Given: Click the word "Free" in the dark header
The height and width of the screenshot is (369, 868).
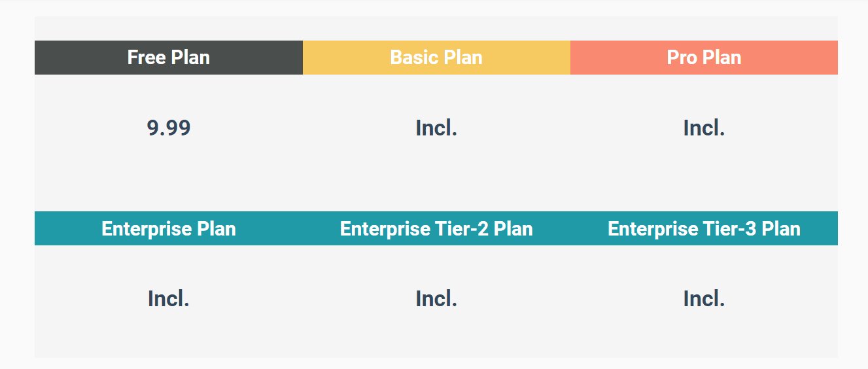Looking at the screenshot, I should point(146,58).
